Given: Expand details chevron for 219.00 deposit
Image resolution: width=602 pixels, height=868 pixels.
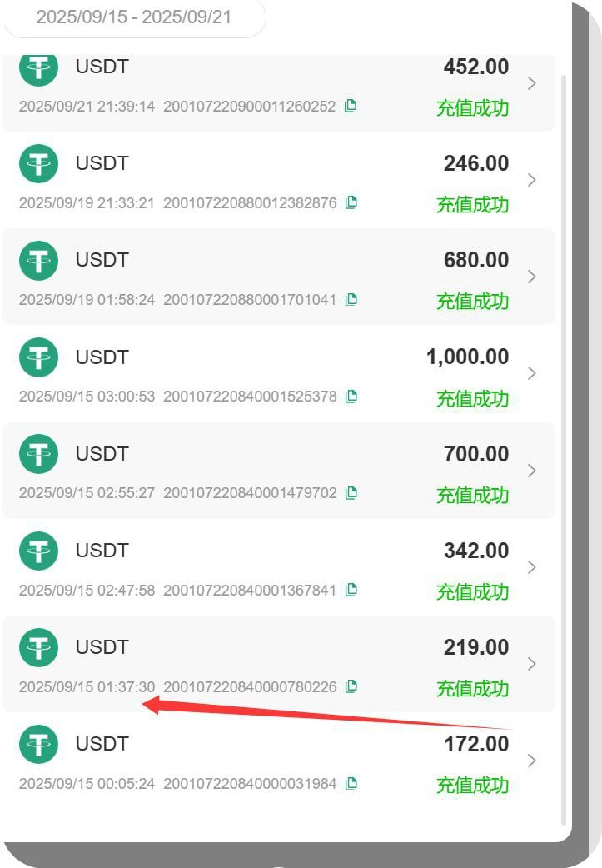Looking at the screenshot, I should pos(532,664).
